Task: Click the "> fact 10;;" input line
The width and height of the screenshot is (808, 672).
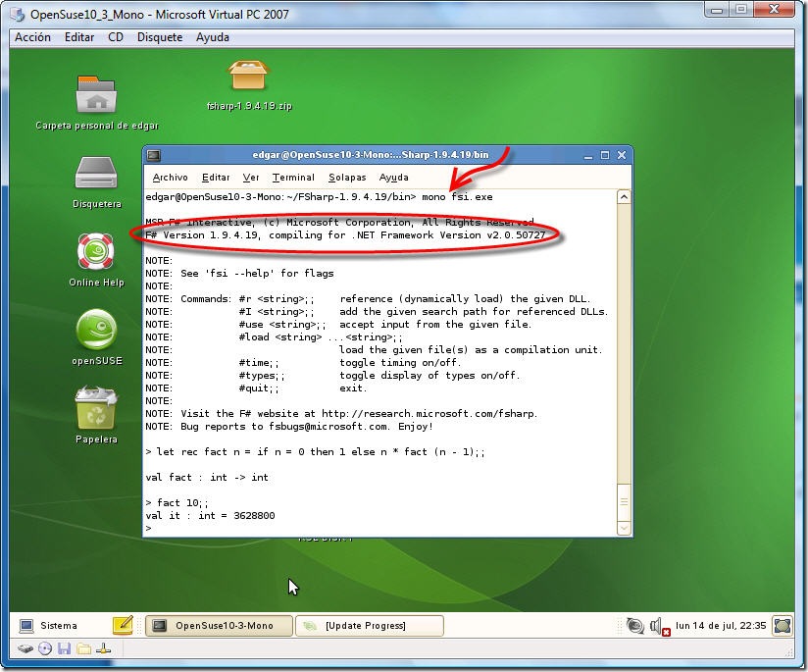Action: [177, 503]
